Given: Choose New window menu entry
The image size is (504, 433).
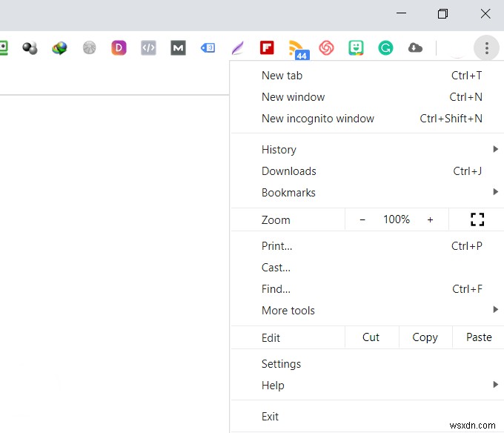Looking at the screenshot, I should point(367,97).
